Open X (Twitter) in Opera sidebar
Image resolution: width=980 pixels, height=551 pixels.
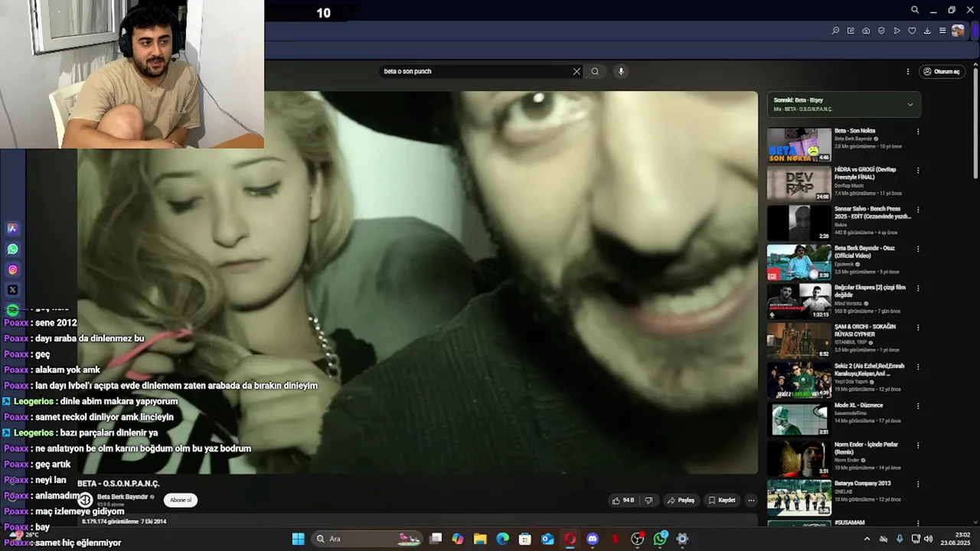coord(12,290)
